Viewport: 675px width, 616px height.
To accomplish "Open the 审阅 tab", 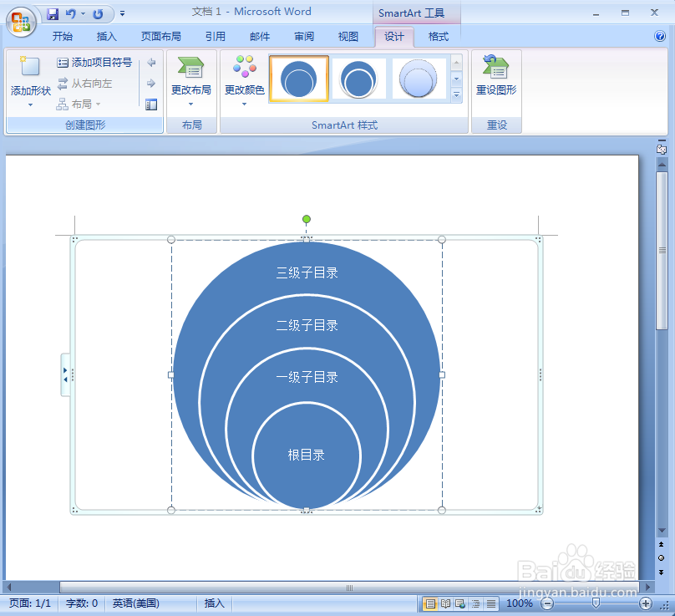I will pos(304,36).
